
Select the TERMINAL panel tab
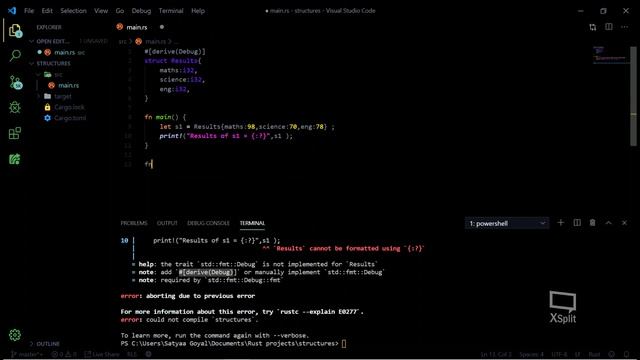pyautogui.click(x=252, y=223)
